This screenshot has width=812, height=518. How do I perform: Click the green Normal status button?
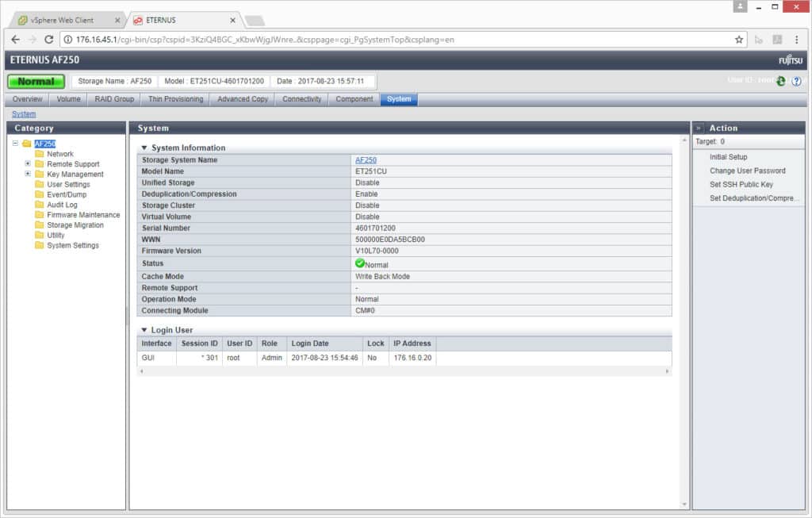(36, 82)
